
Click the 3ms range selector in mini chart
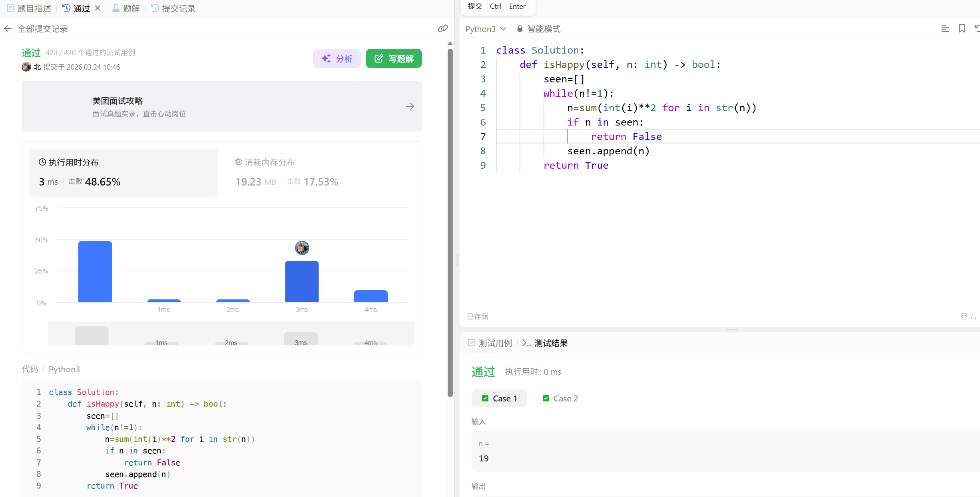click(x=301, y=338)
